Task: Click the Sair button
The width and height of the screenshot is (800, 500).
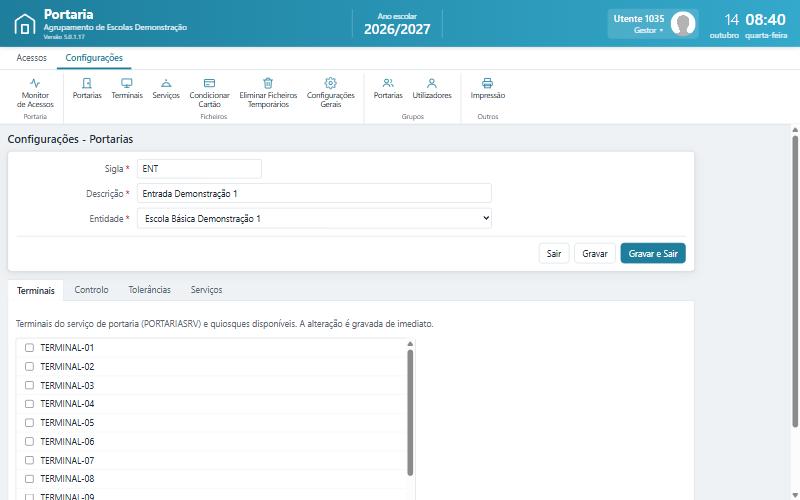Action: coord(554,254)
